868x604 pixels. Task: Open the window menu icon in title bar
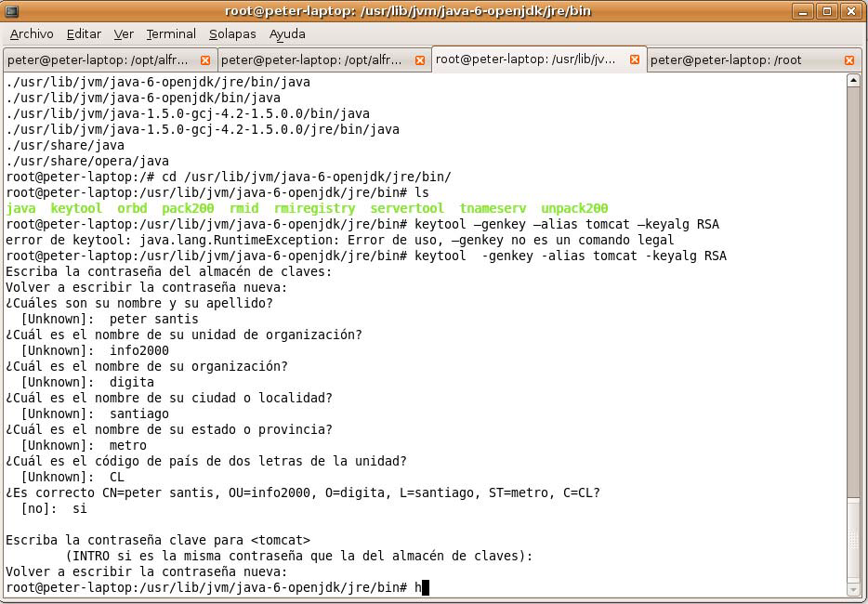(x=10, y=11)
